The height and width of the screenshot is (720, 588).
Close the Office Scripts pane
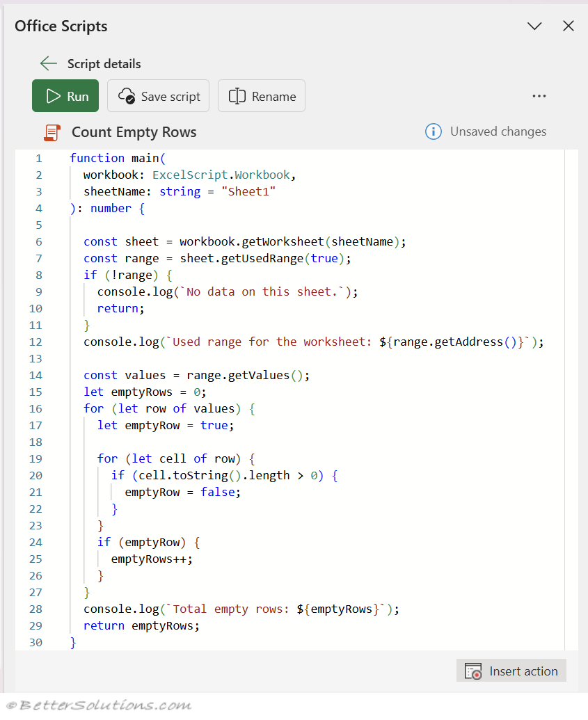tap(568, 26)
